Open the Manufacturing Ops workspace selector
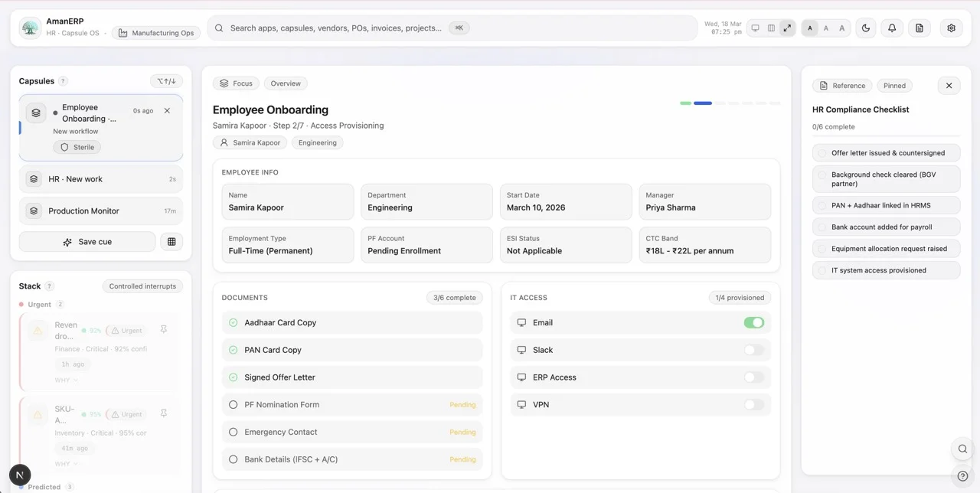The width and height of the screenshot is (980, 493). click(x=156, y=33)
